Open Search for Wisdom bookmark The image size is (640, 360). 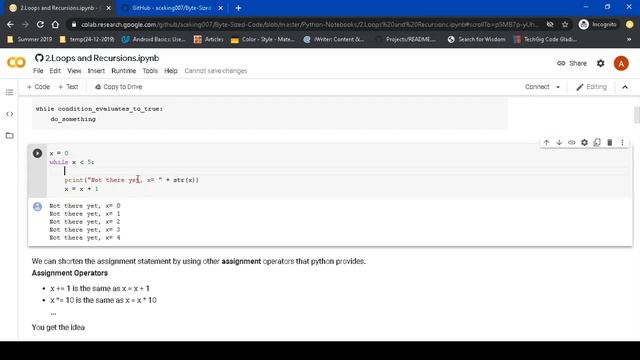477,40
